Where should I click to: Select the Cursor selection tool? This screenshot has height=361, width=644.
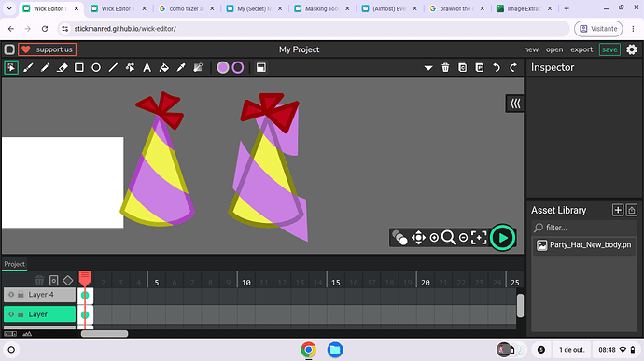point(11,67)
